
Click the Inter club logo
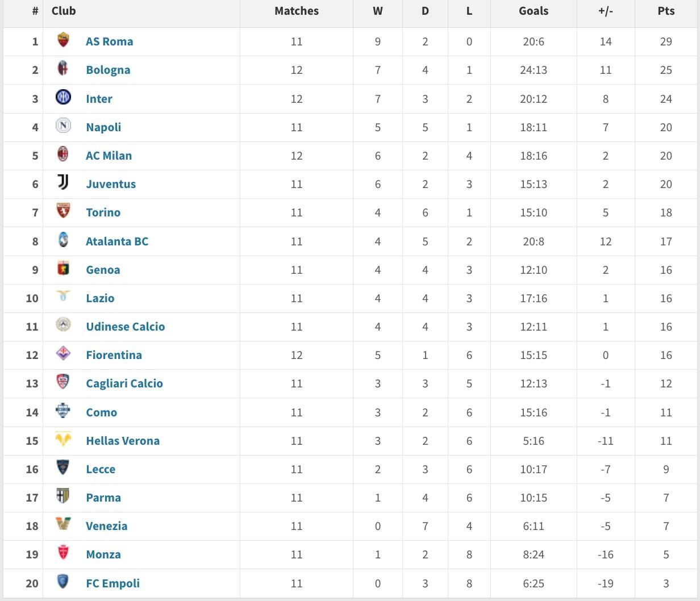[63, 97]
